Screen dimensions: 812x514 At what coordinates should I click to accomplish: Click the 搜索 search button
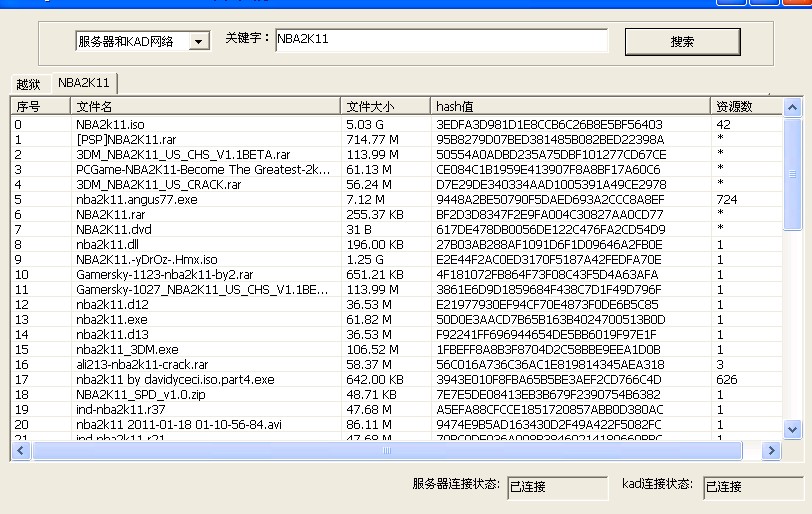click(x=683, y=41)
